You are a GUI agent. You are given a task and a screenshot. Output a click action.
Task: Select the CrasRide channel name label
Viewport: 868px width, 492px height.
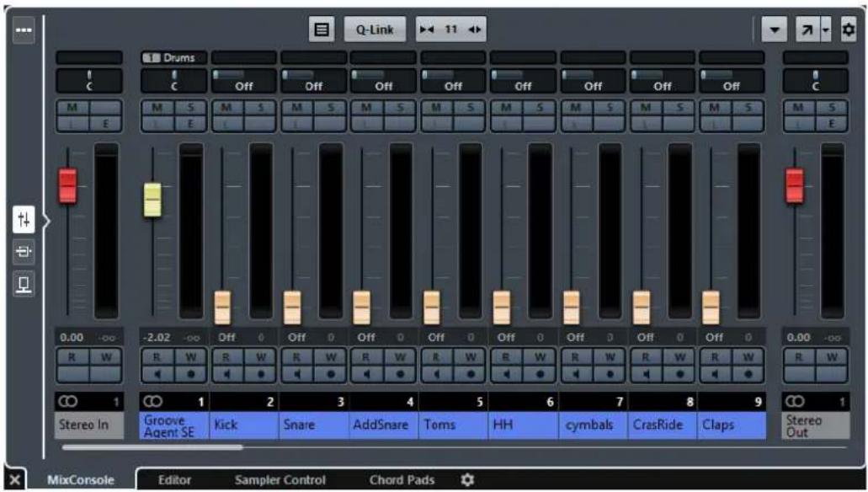point(663,425)
